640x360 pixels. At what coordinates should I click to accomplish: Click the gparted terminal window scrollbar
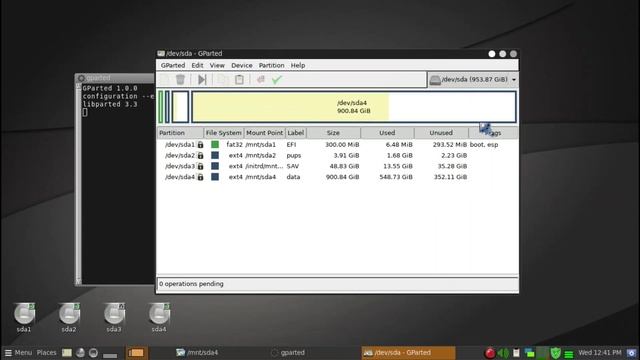78,184
